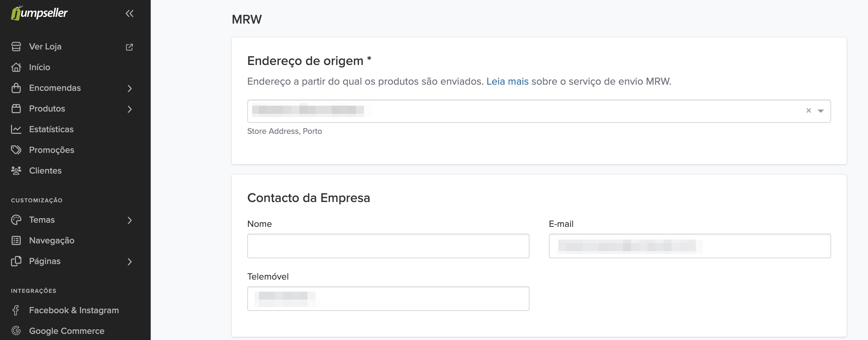Clear the origin address with X icon
The width and height of the screenshot is (868, 340).
click(808, 111)
